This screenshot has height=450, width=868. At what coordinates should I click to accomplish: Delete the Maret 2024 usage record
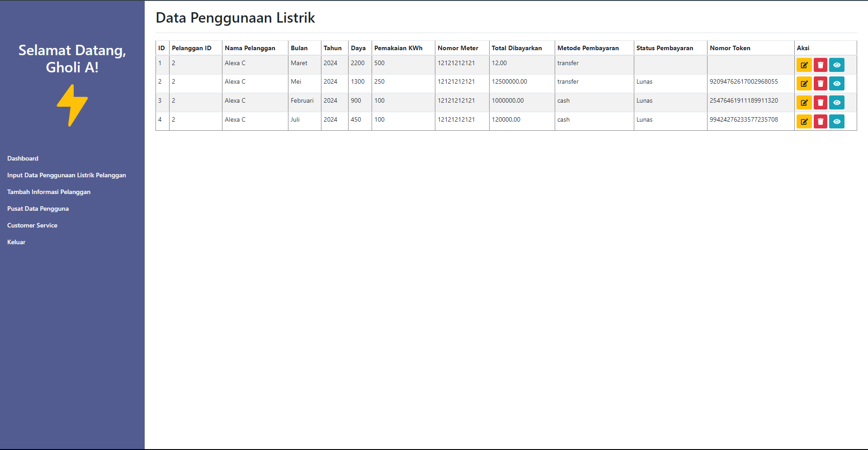click(820, 65)
